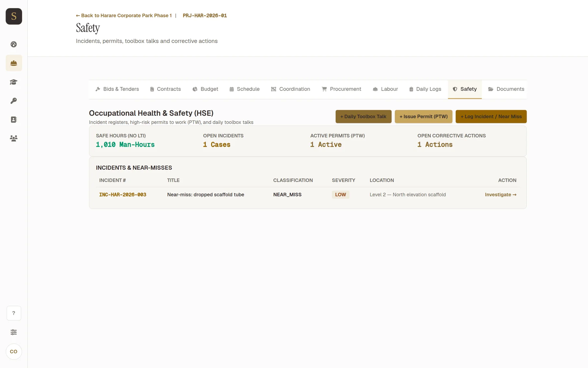Click the + Daily Toolbox Talk button
This screenshot has width=588, height=368.
(x=363, y=117)
